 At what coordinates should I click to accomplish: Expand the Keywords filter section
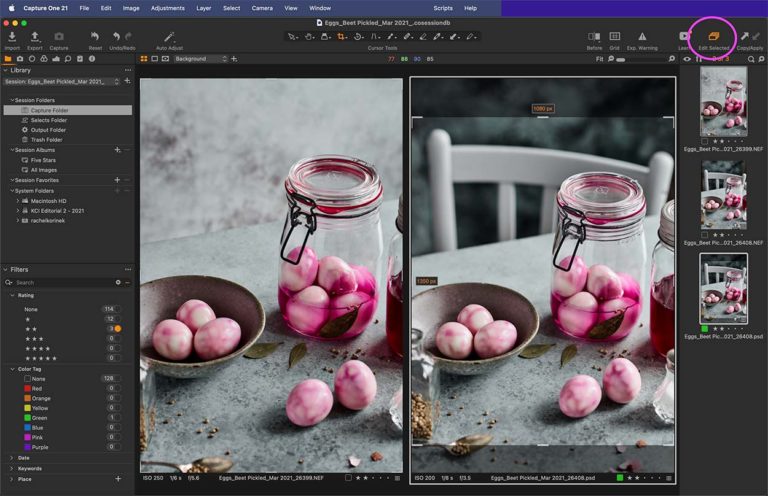point(12,469)
